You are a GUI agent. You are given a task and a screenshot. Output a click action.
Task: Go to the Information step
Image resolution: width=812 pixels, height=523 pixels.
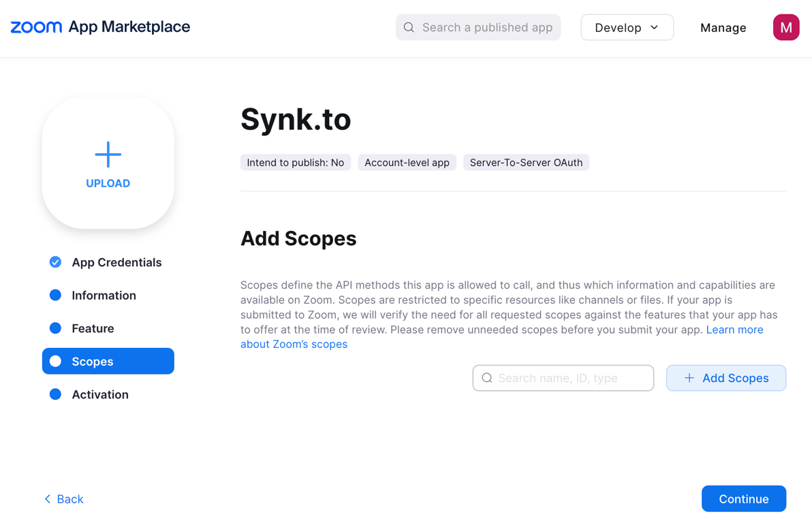pyautogui.click(x=104, y=296)
